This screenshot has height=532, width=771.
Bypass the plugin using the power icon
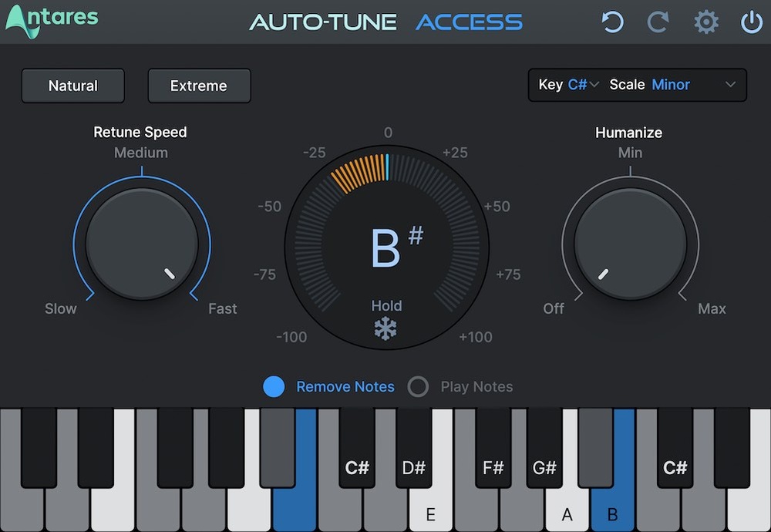[751, 22]
